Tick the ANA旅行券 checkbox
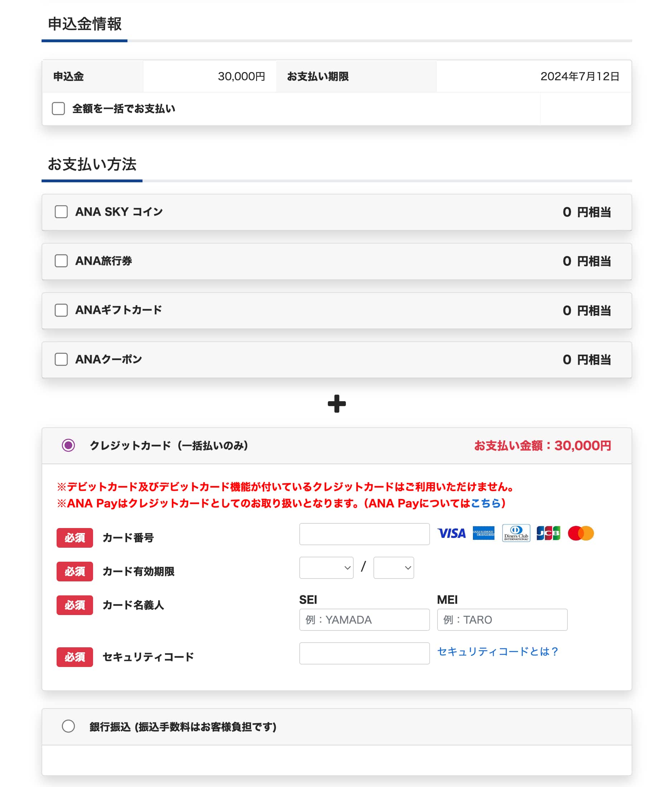Image resolution: width=672 pixels, height=787 pixels. (x=61, y=261)
